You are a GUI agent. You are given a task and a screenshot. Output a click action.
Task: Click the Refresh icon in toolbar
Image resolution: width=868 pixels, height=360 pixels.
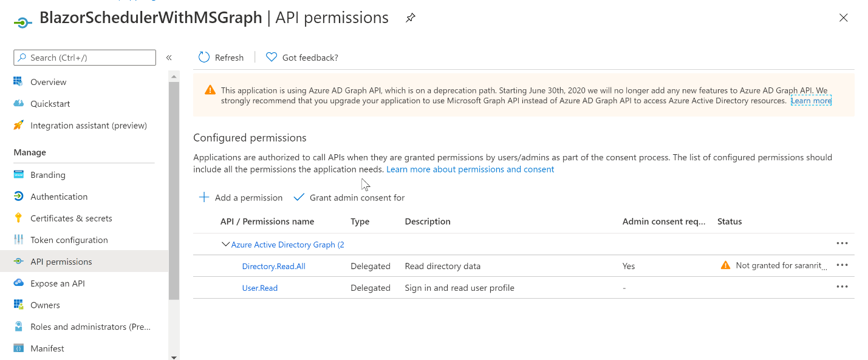(204, 57)
